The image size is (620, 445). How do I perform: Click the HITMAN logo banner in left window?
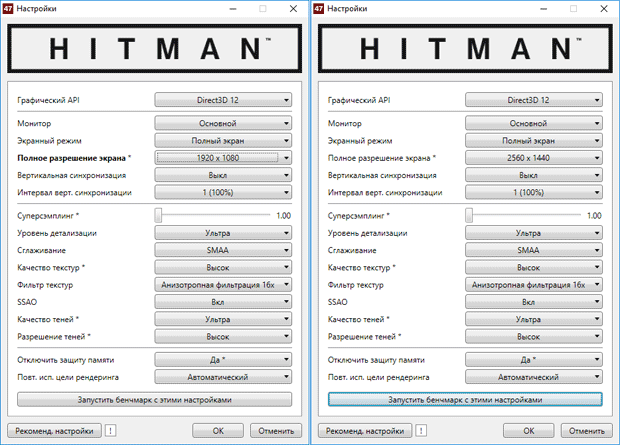tap(155, 49)
